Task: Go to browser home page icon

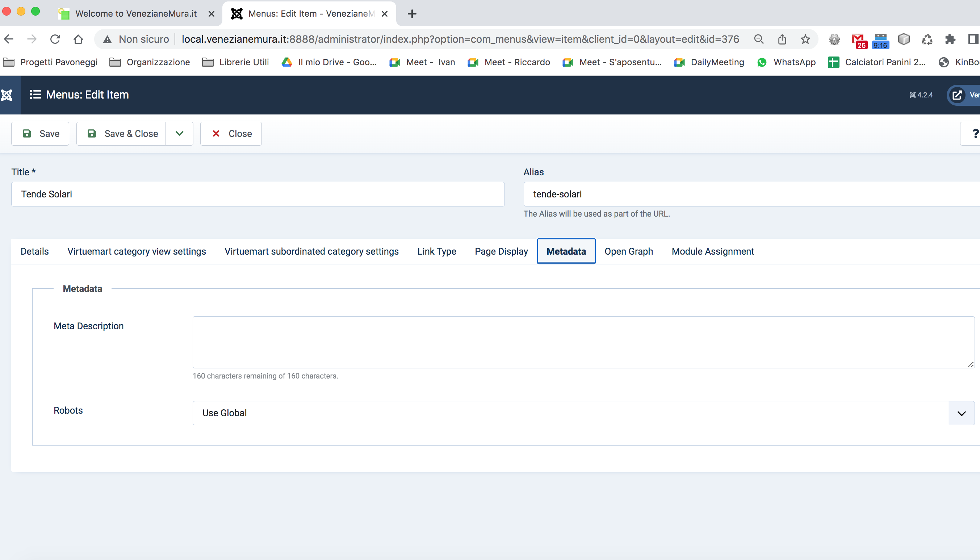Action: 79,39
